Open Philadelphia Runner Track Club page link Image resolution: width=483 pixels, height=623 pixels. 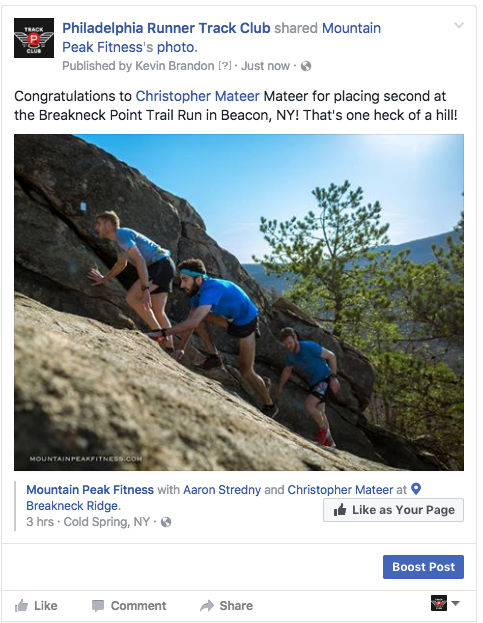166,28
